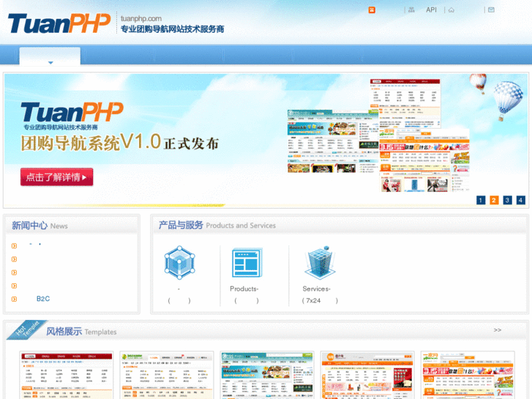Image resolution: width=532 pixels, height=399 pixels.
Task: Click the 专业团购导航网站技术服务商 header slogan
Action: click(173, 29)
